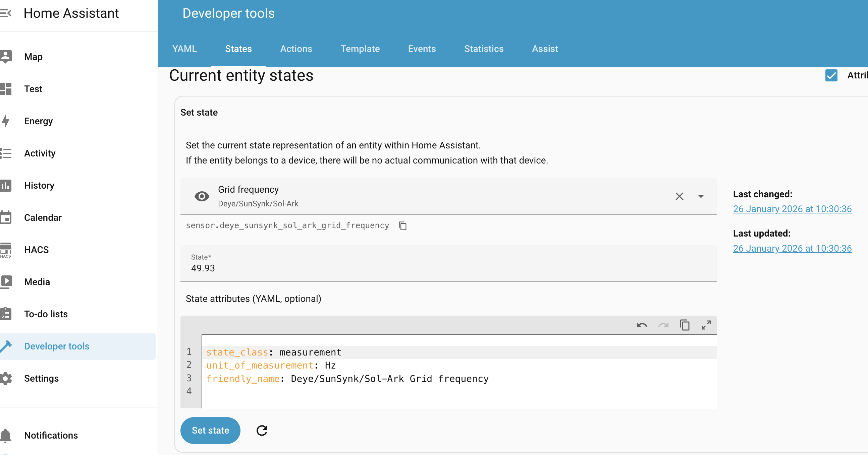Navigate to Energy in the sidebar
868x455 pixels.
[x=39, y=121]
